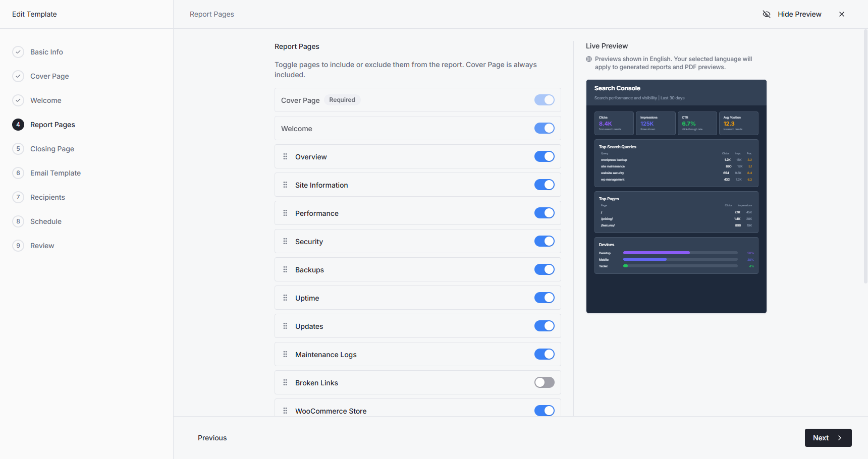The image size is (868, 459).
Task: Disable the Overview page toggle
Action: [545, 156]
